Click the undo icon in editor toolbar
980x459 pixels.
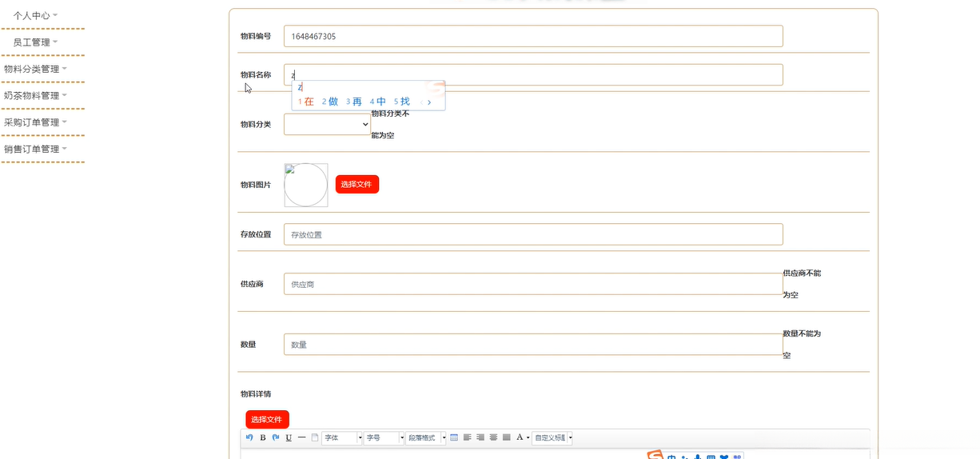point(249,437)
